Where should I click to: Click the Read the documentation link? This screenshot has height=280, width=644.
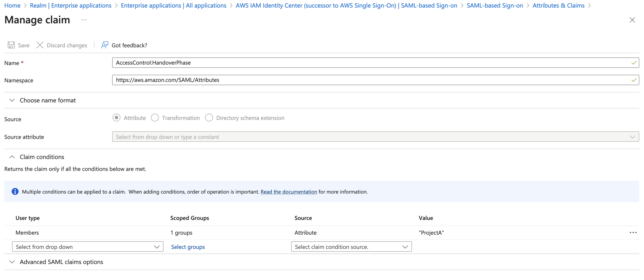289,192
